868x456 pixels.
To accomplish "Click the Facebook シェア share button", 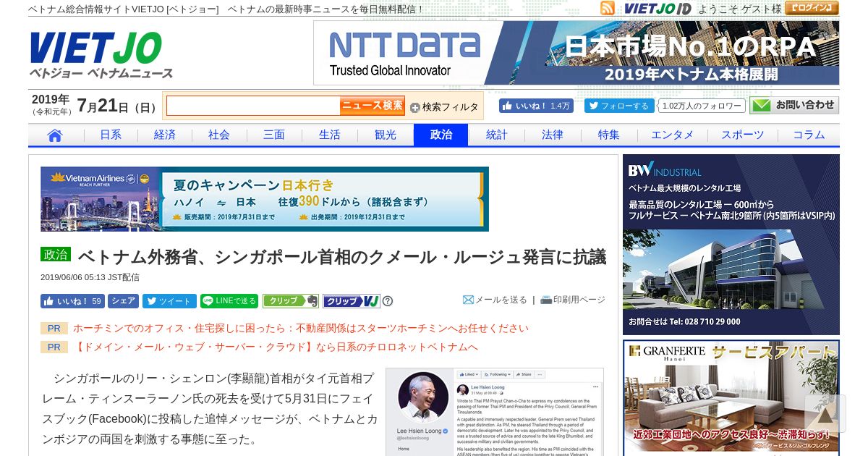I will click(x=123, y=301).
